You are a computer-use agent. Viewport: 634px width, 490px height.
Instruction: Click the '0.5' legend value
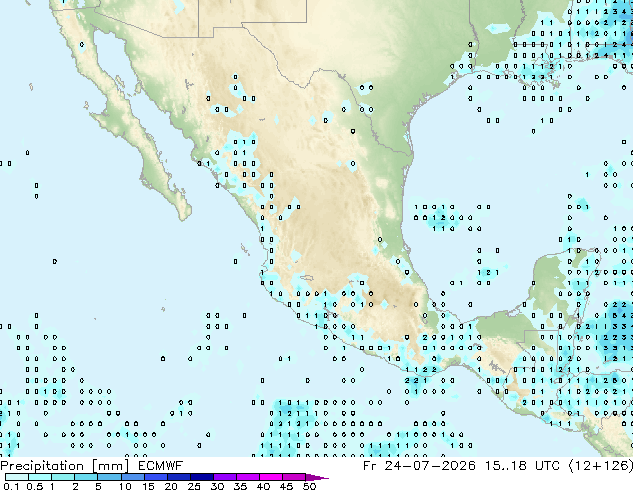click(x=35, y=486)
